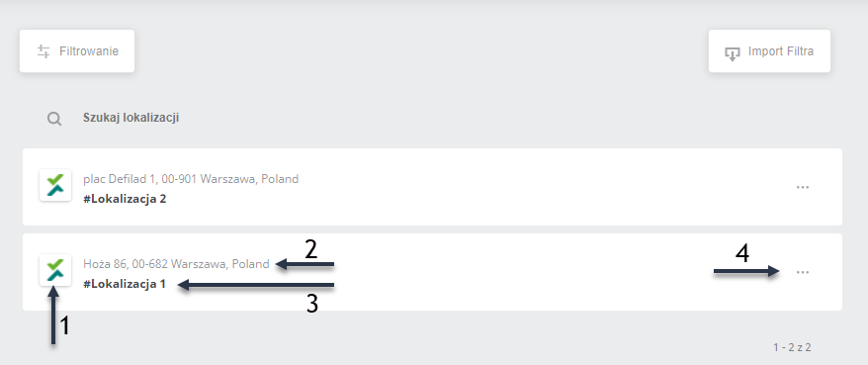Viewport: 868px width, 365px height.
Task: Open the three-dot menu for Lokalizacja 2
Action: coord(803,187)
